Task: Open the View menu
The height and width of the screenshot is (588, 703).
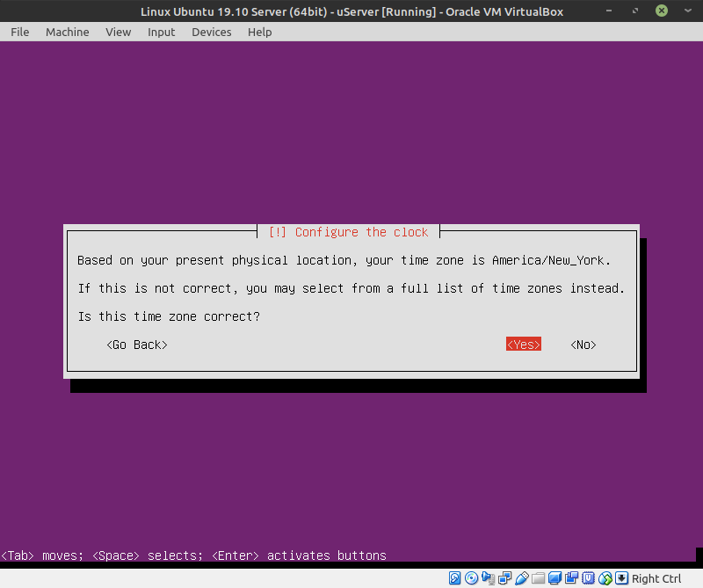Action: click(x=119, y=33)
